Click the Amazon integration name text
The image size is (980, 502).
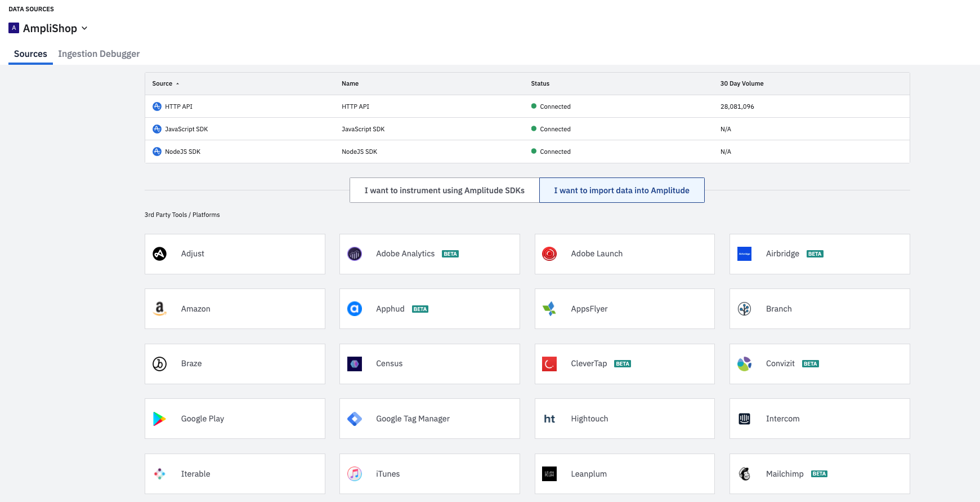196,309
